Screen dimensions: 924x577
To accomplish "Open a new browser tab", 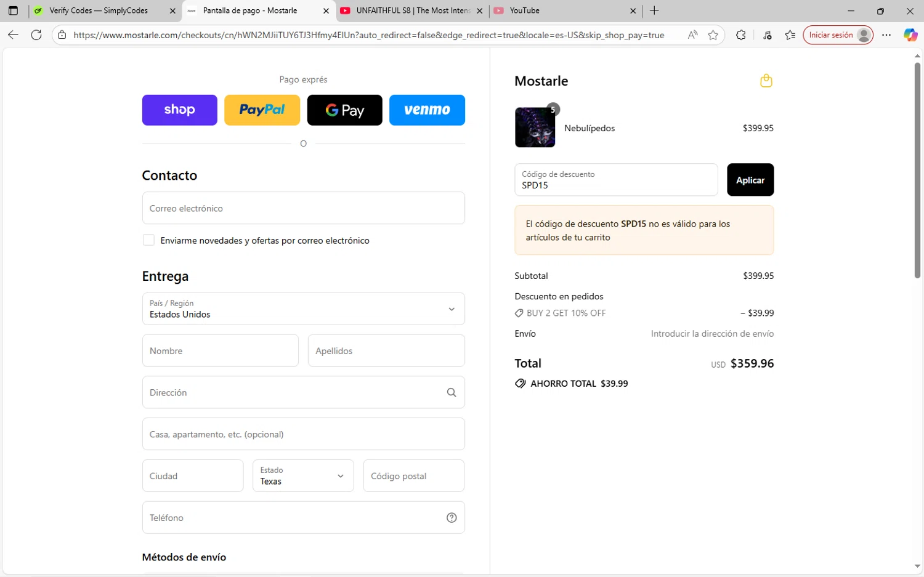I will 654,10.
